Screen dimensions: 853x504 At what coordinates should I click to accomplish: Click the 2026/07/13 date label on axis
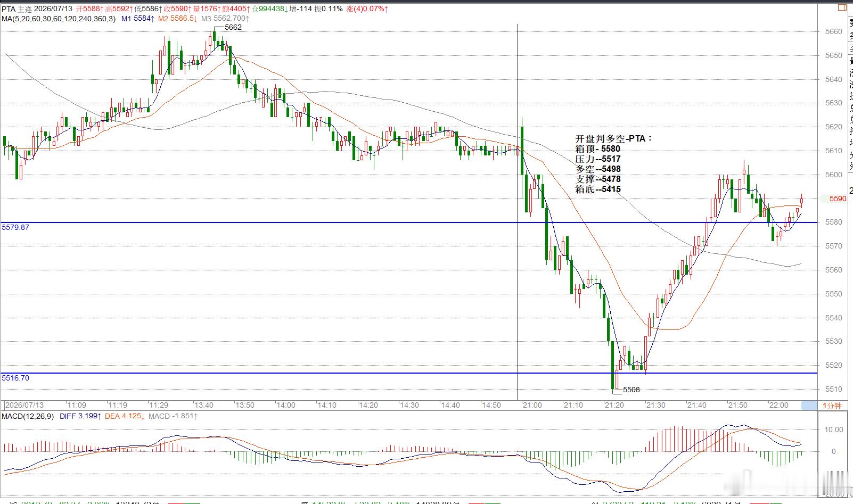tap(24, 405)
